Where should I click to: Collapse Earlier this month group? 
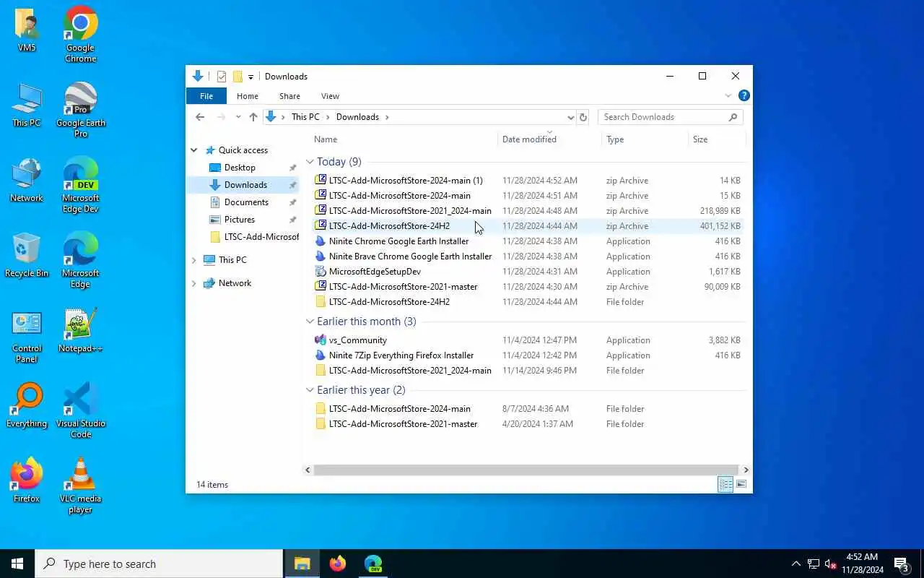tap(310, 322)
